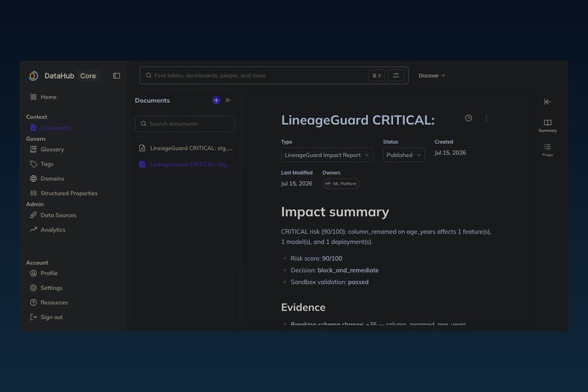Viewport: 588px width, 392px height.
Task: Click the Data Sources plug icon
Action: pos(34,215)
